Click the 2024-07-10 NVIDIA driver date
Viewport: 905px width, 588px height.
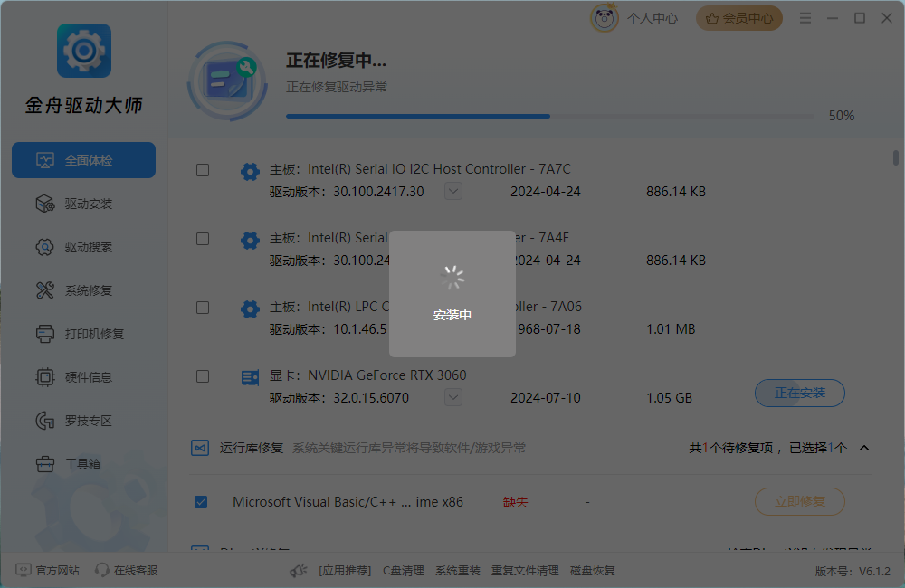click(x=546, y=398)
